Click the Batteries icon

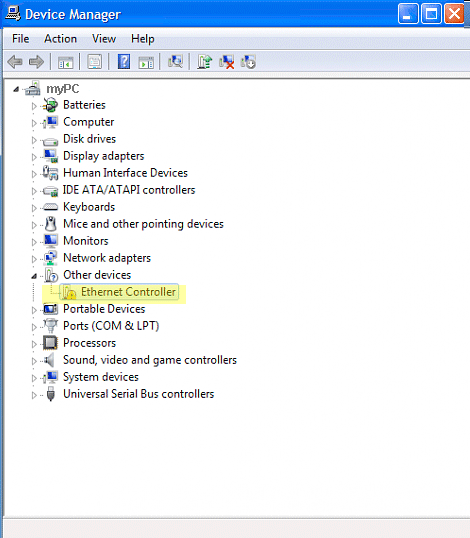click(x=51, y=105)
